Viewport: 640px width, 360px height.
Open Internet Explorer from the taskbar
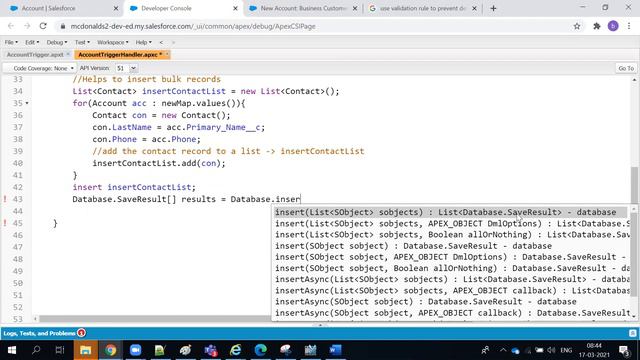pyautogui.click(x=236, y=350)
